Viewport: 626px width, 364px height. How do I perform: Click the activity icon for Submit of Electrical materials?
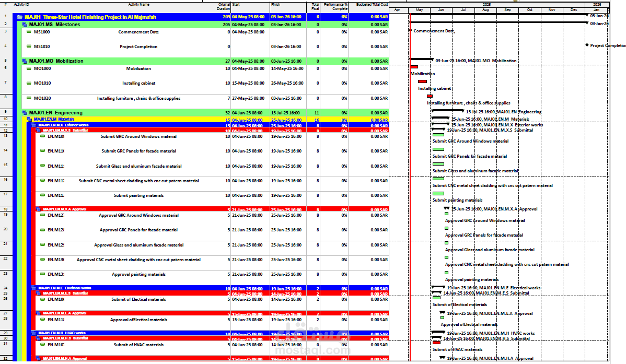(43, 299)
